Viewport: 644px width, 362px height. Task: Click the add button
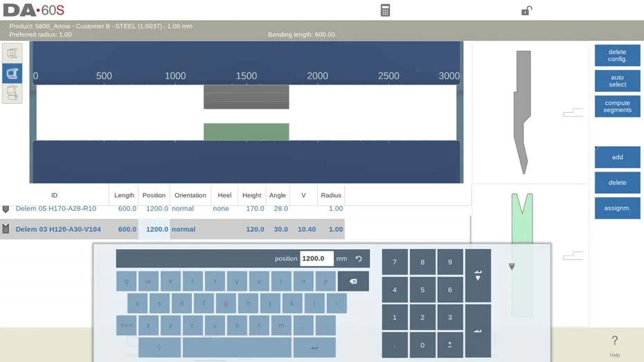pyautogui.click(x=617, y=157)
